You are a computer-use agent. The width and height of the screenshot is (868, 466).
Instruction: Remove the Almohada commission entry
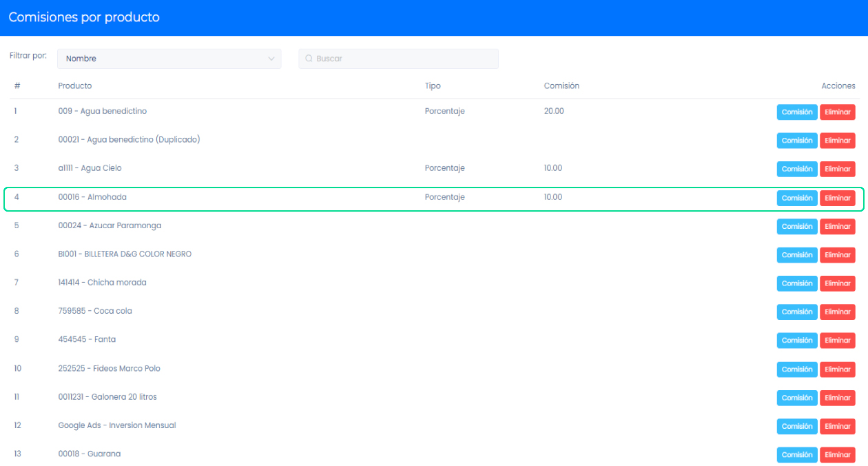pos(837,198)
